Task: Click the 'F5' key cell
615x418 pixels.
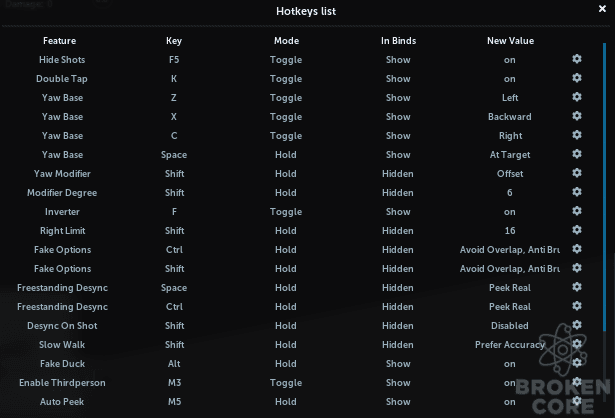Action: [174, 60]
